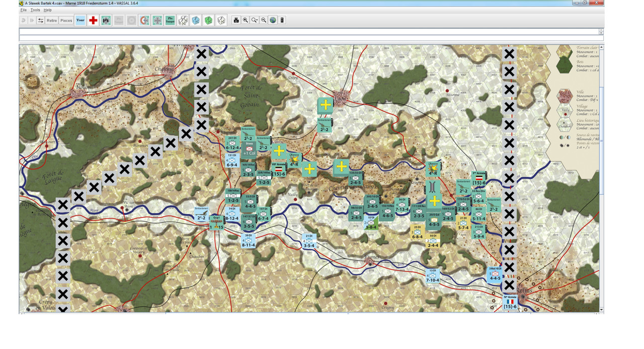Open the Tools menu
644x349 pixels.
[35, 10]
